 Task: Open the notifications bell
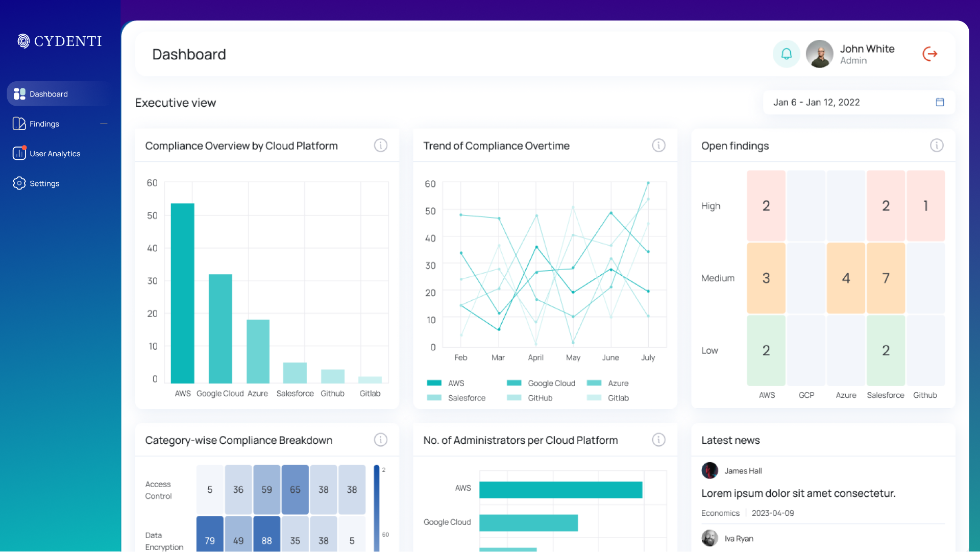787,54
